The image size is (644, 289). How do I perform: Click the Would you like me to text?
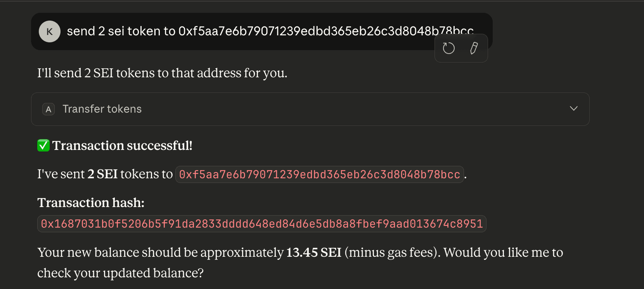point(503,252)
